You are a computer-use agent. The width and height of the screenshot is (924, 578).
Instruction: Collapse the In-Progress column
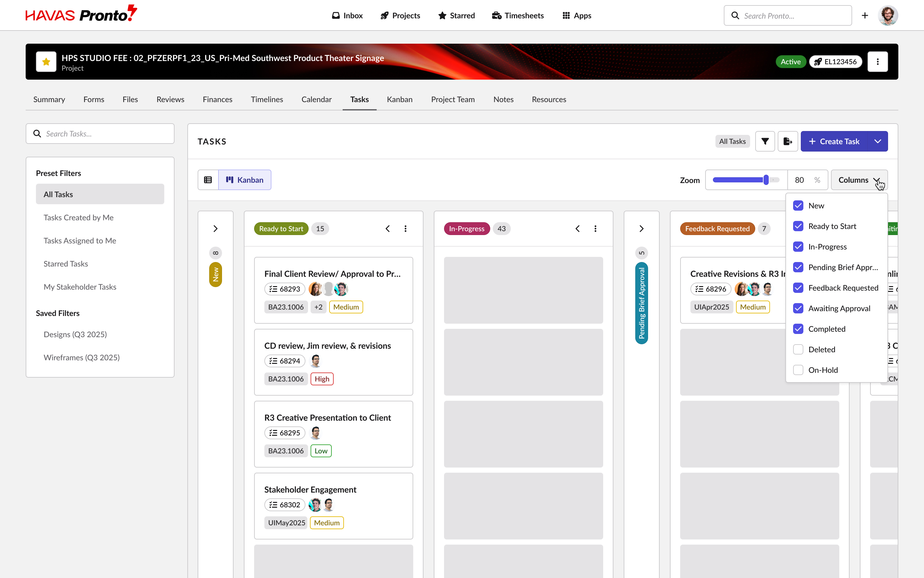pos(577,229)
